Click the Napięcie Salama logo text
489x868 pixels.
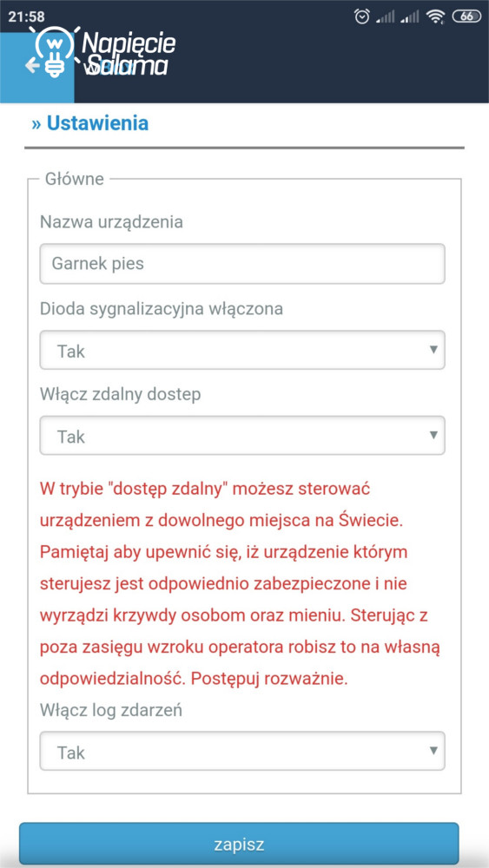129,53
